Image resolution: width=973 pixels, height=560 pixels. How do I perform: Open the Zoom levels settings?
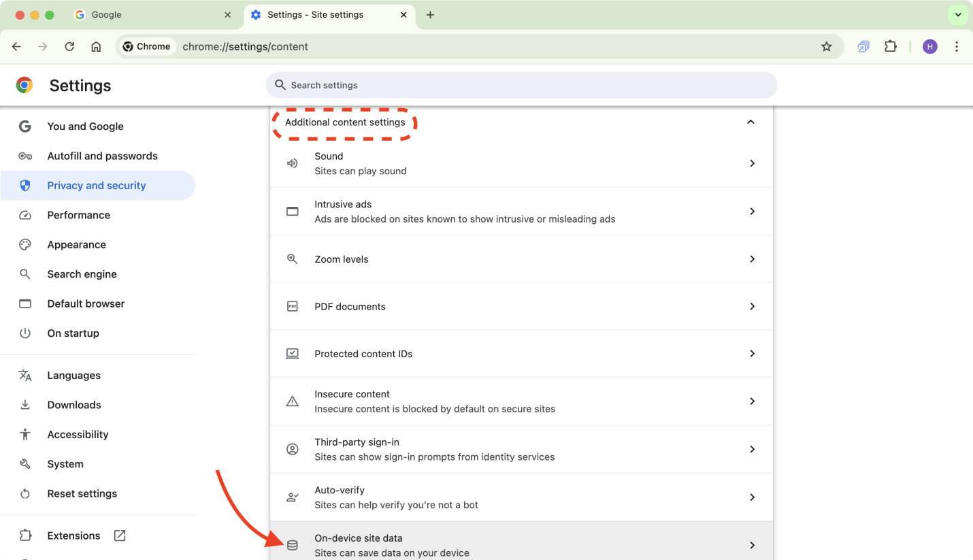tap(521, 259)
